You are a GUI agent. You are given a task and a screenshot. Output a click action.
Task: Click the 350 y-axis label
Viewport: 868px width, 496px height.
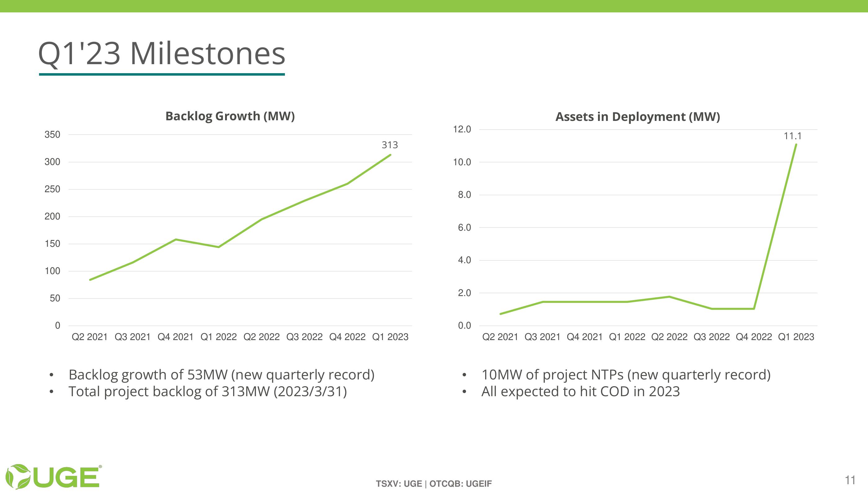coord(52,135)
